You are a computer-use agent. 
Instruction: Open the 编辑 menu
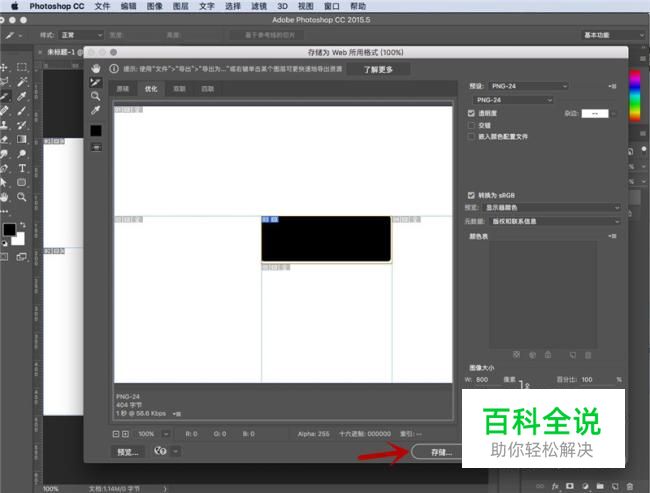point(129,6)
